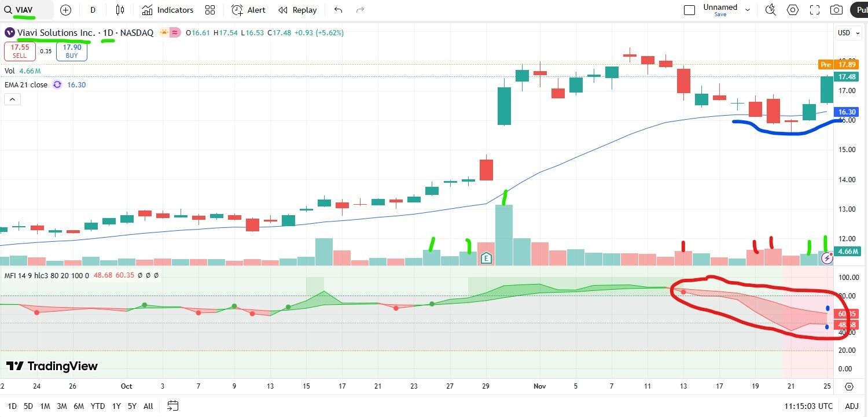Click the 0.35 spread value
868x417 pixels.
tap(46, 51)
